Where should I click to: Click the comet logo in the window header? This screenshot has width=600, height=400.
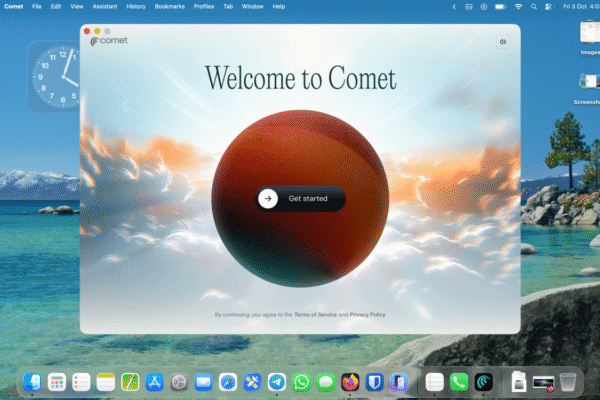coord(109,41)
